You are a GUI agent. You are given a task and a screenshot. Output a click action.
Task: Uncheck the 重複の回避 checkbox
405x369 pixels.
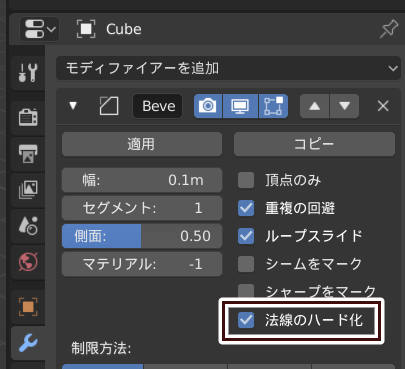[x=246, y=208]
